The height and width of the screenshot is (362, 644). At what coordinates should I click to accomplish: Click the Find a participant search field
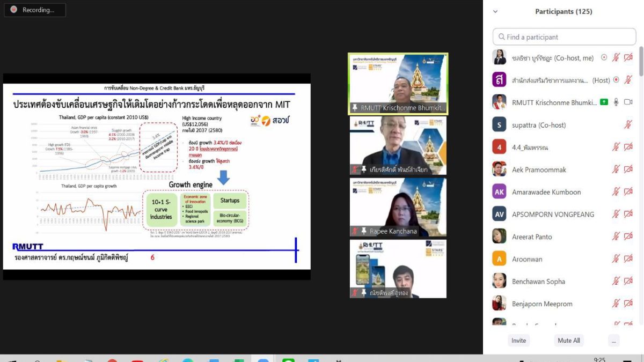564,37
